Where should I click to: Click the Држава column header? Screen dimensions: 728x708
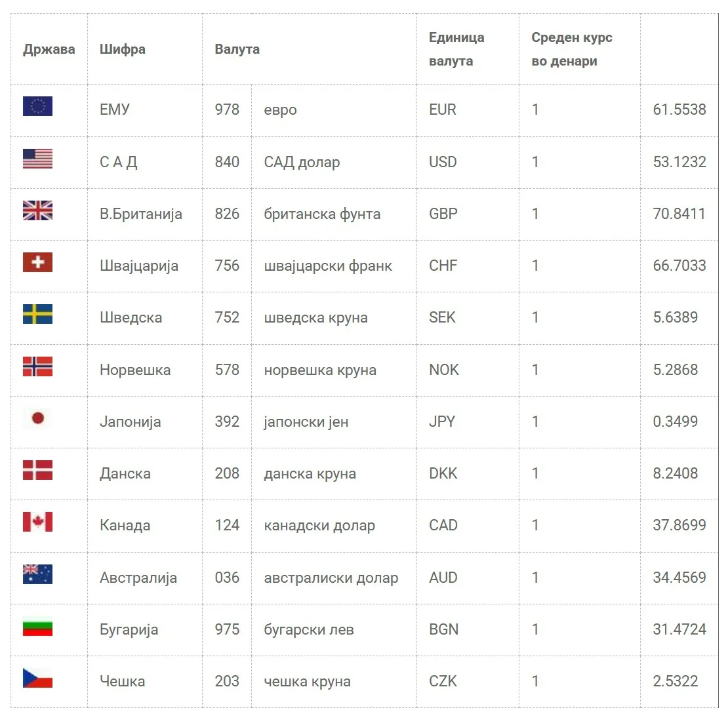click(x=49, y=49)
